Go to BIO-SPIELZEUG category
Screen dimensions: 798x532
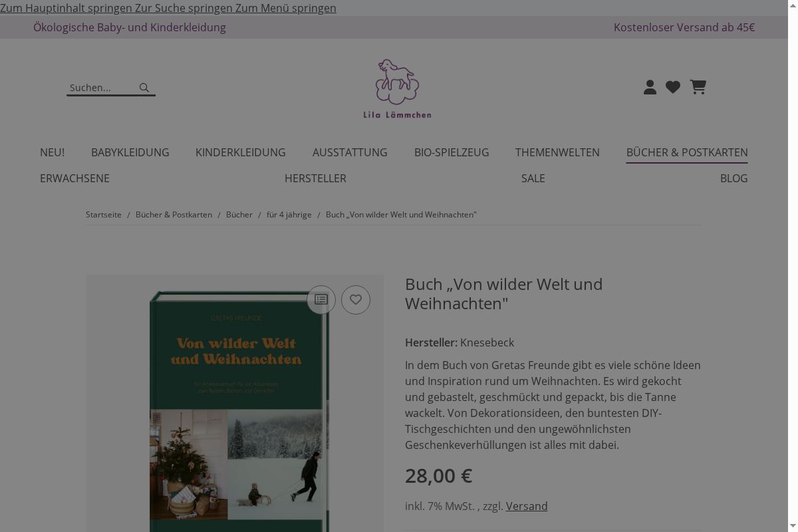coord(452,152)
